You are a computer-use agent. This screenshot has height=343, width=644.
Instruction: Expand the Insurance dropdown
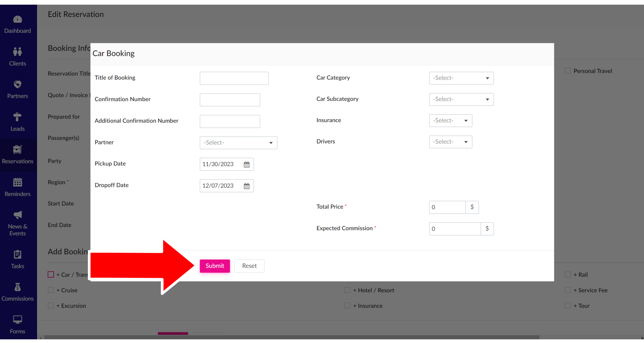450,121
